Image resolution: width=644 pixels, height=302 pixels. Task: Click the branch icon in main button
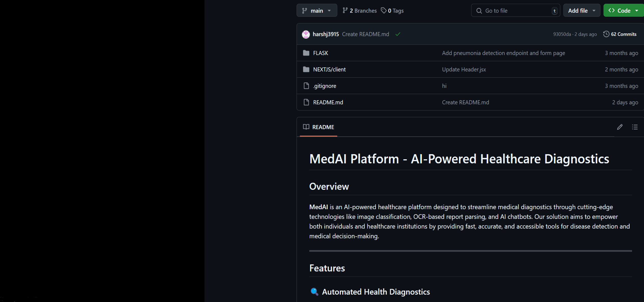pyautogui.click(x=304, y=10)
